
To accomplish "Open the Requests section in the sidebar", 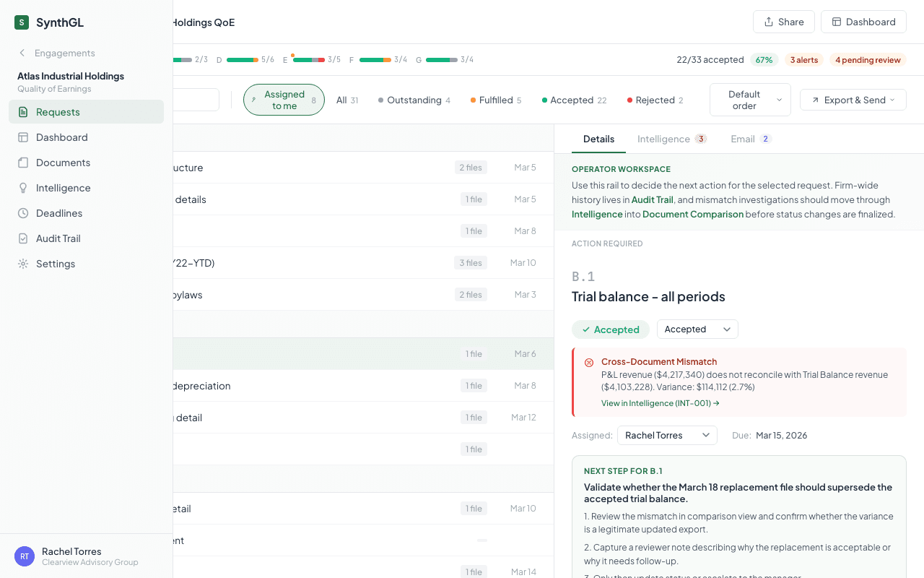I will [58, 111].
